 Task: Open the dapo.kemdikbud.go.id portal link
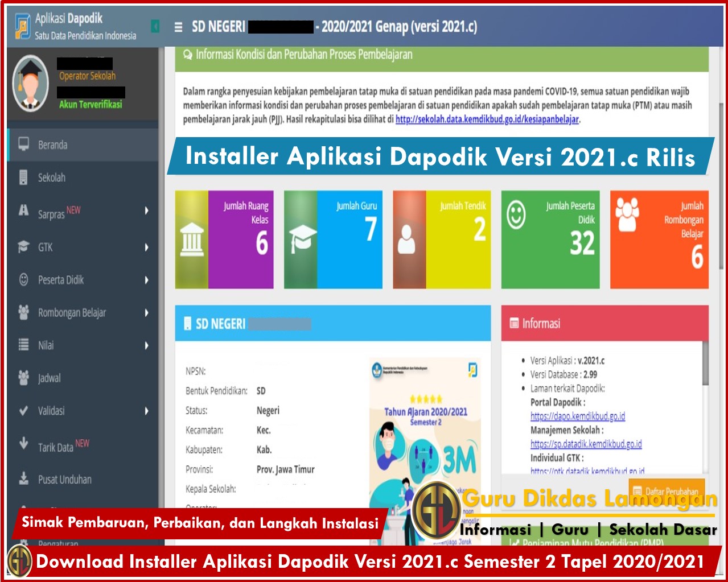pos(578,416)
